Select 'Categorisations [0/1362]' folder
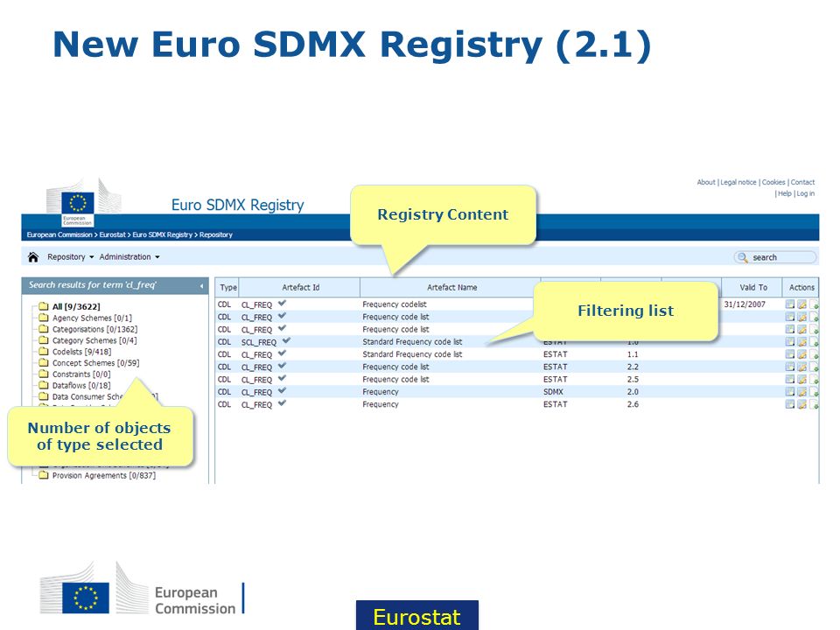840x630 pixels. [87, 330]
